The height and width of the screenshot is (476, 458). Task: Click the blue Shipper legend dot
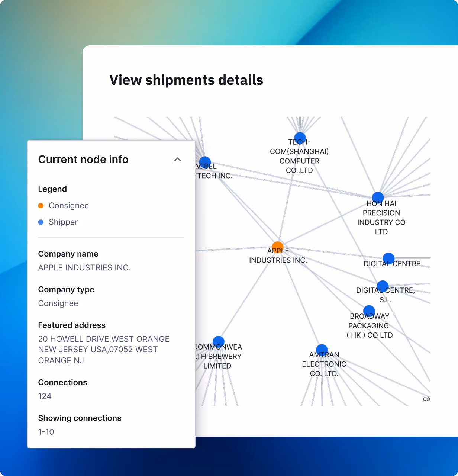[41, 222]
